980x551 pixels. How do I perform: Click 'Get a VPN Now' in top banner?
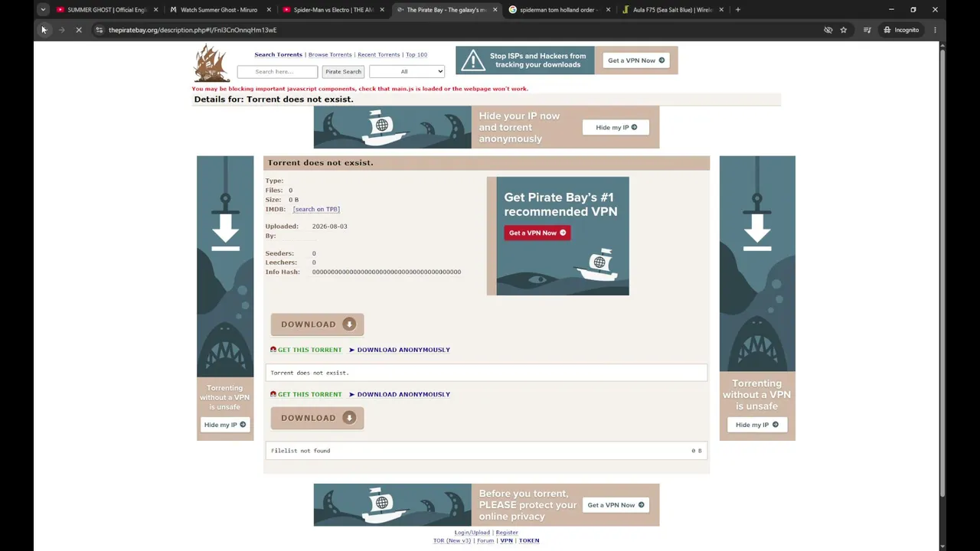636,60
